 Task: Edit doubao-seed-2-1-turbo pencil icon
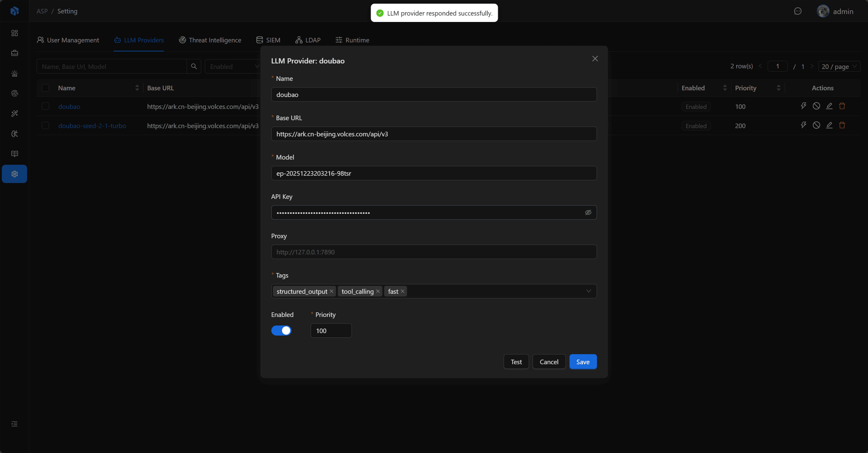tap(829, 125)
